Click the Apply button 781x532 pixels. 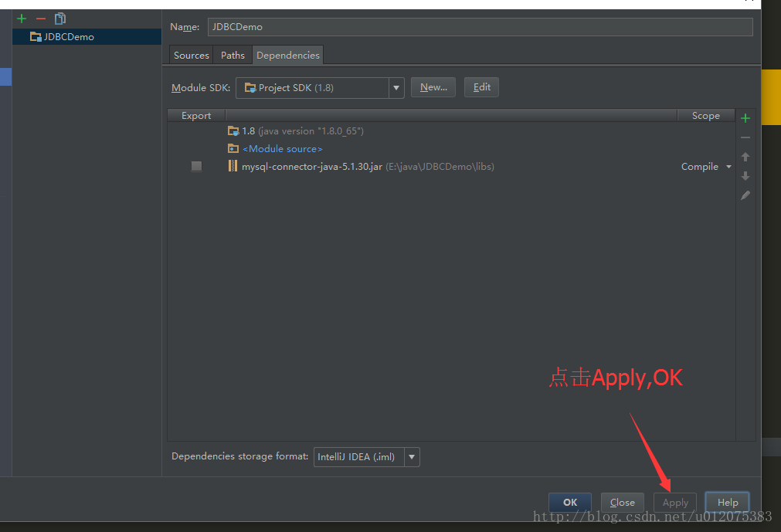pyautogui.click(x=675, y=503)
